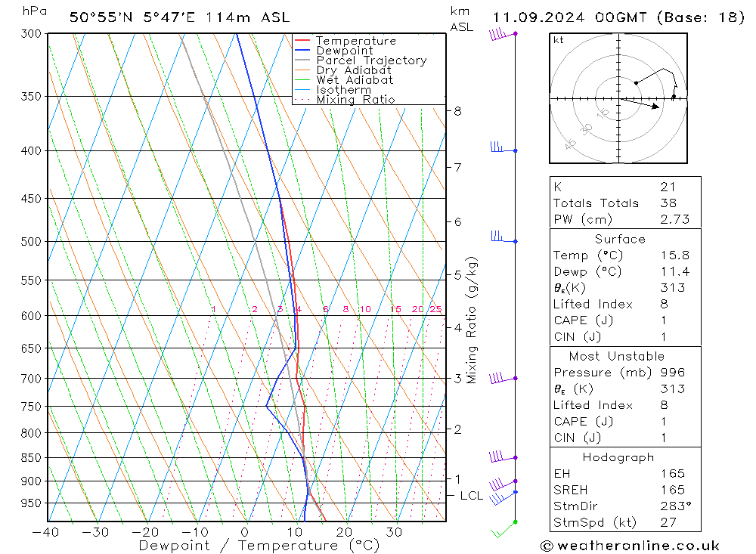Image resolution: width=756 pixels, height=554 pixels.
Task: Click the wind barb at 300 hPa
Action: (503, 35)
